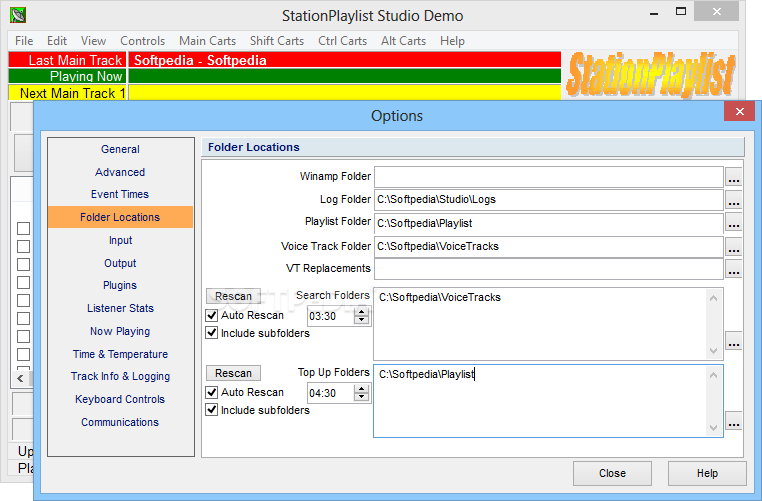Open the File menu
Screen dimensions: 762x501
(24, 41)
